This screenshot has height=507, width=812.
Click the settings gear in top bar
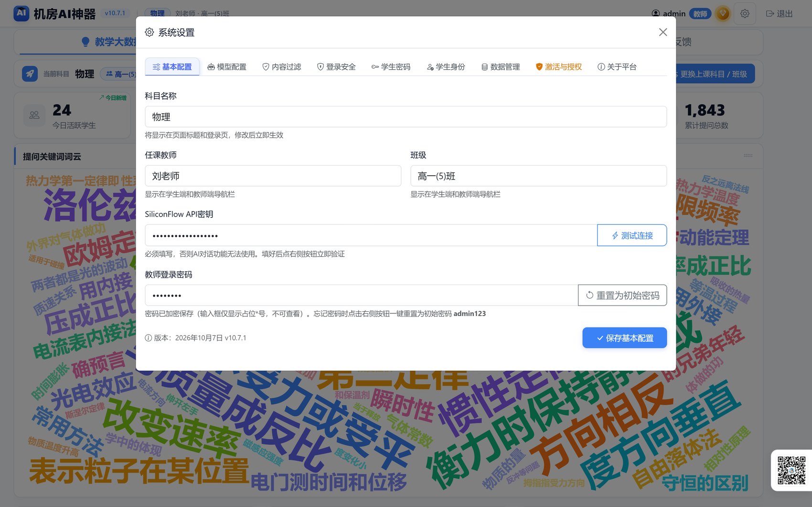click(x=745, y=14)
